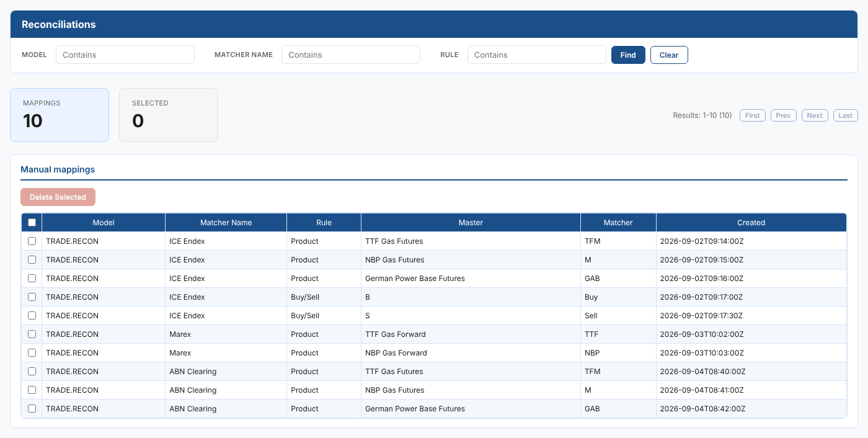
Task: Jump to the Last results page
Action: tap(846, 115)
